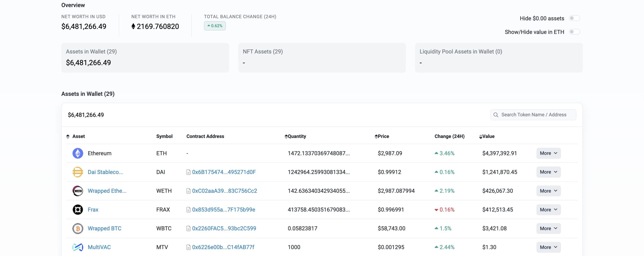Click the search magnifier icon
The height and width of the screenshot is (256, 644).
pyautogui.click(x=496, y=115)
